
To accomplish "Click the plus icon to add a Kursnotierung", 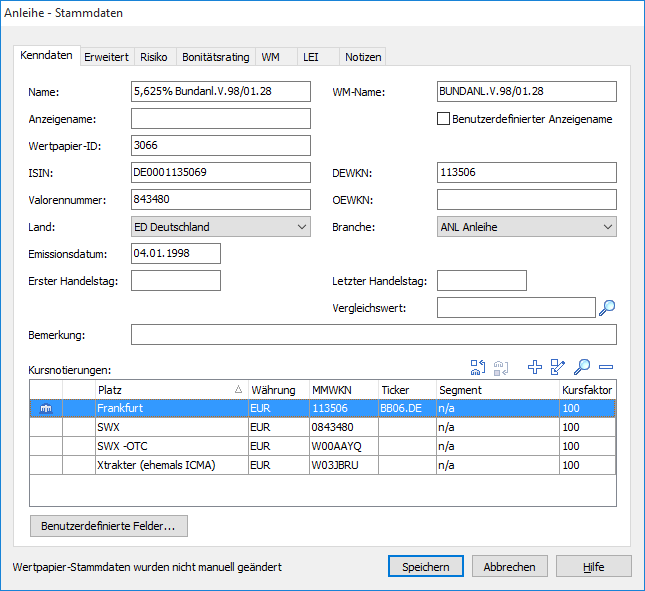I will (535, 368).
